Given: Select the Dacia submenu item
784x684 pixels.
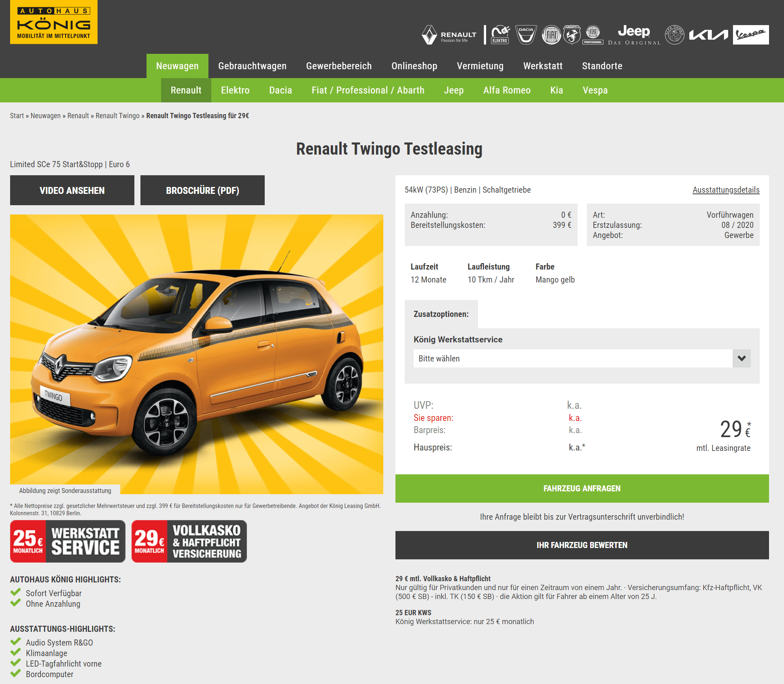Looking at the screenshot, I should point(280,90).
